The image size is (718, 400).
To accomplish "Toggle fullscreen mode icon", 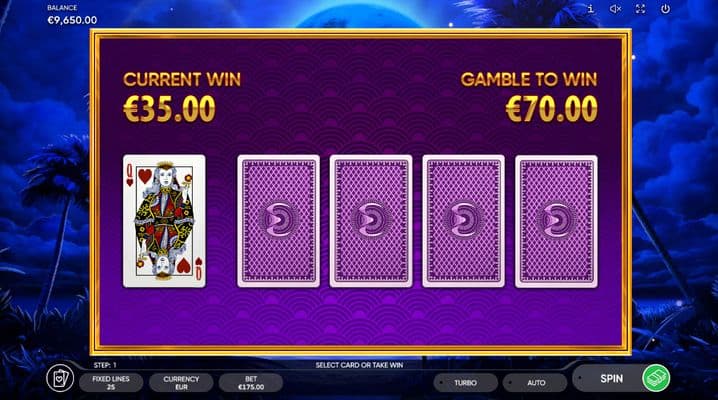I will point(640,9).
